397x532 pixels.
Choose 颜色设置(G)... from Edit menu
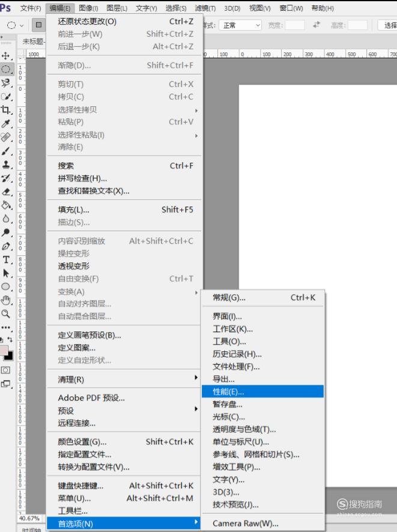click(x=124, y=442)
